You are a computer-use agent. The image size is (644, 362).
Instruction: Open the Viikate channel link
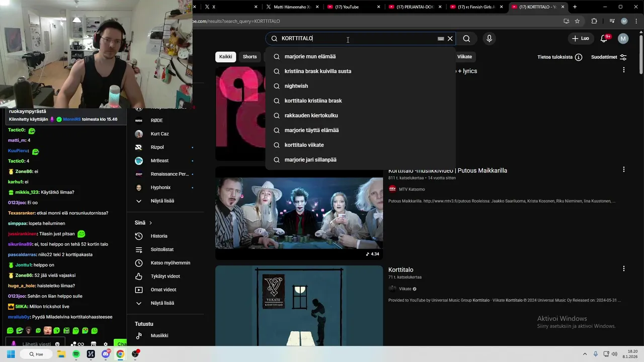tap(405, 289)
